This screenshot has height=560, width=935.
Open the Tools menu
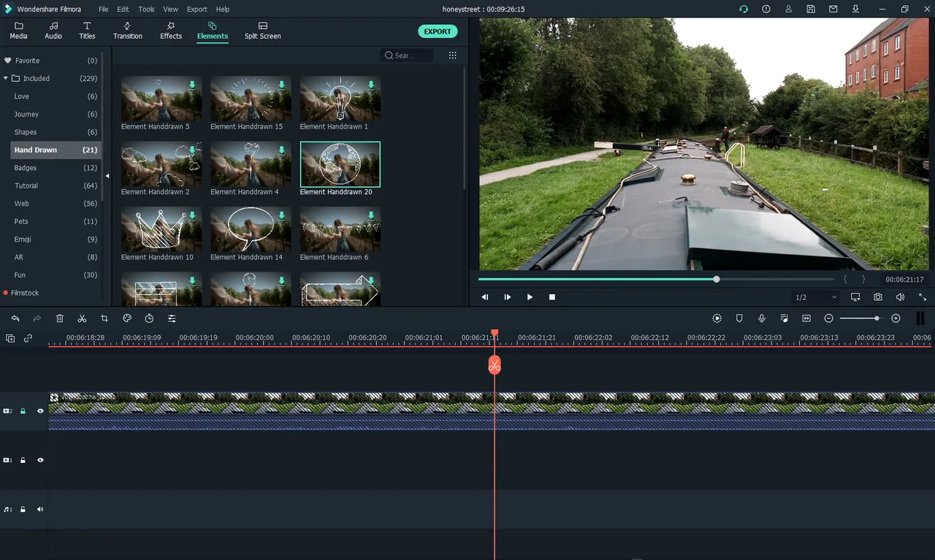(145, 9)
